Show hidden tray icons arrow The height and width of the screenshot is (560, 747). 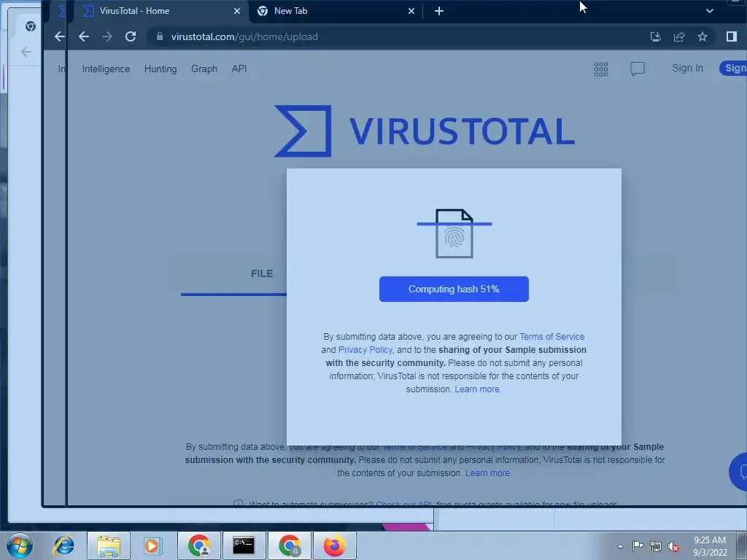pyautogui.click(x=620, y=546)
